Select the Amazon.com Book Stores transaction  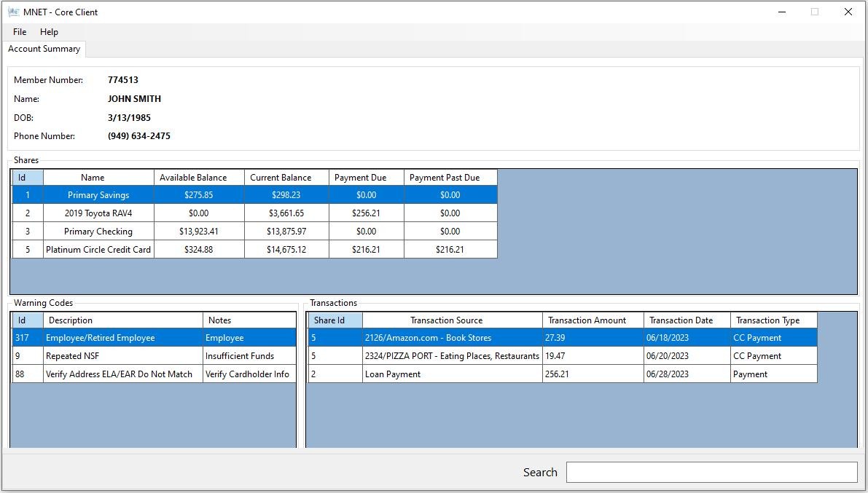click(x=563, y=337)
